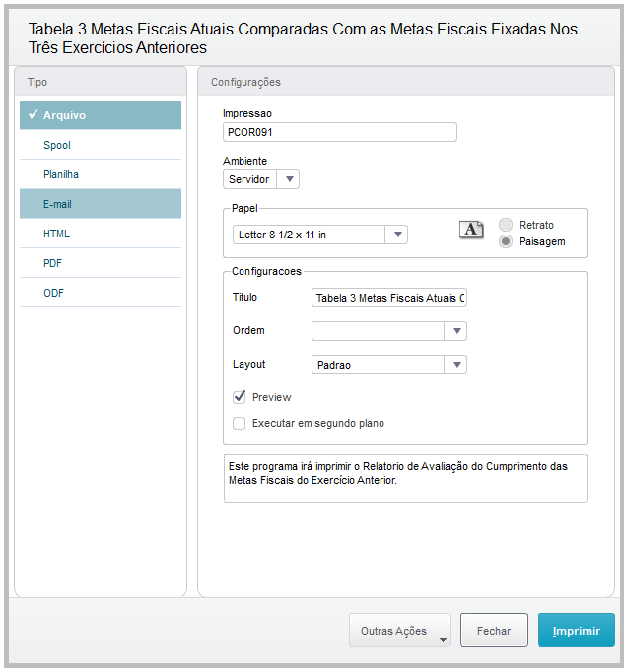The image size is (624, 672).
Task: Uncheck the Preview checkbox
Action: [240, 397]
